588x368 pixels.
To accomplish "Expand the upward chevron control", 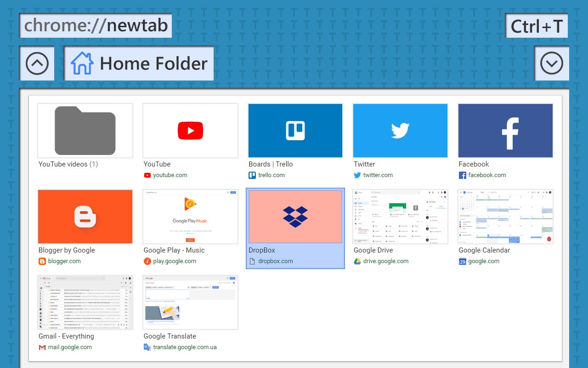I will pos(37,63).
